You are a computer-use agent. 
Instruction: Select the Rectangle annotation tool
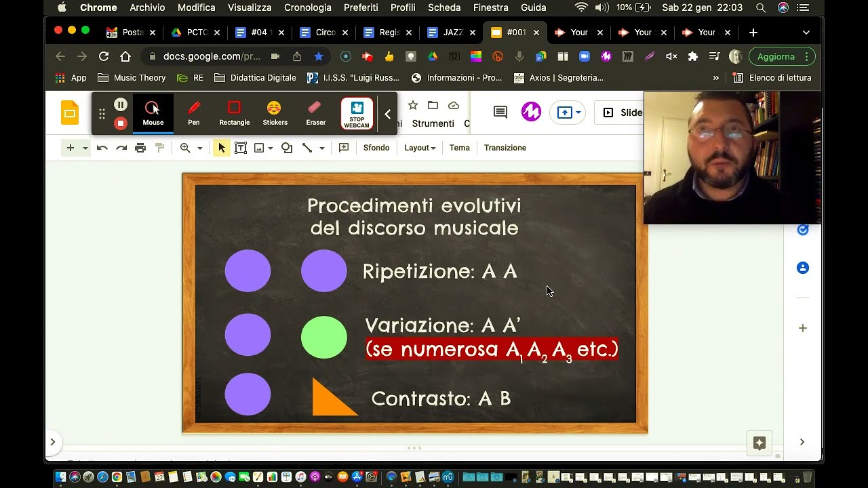coord(235,113)
